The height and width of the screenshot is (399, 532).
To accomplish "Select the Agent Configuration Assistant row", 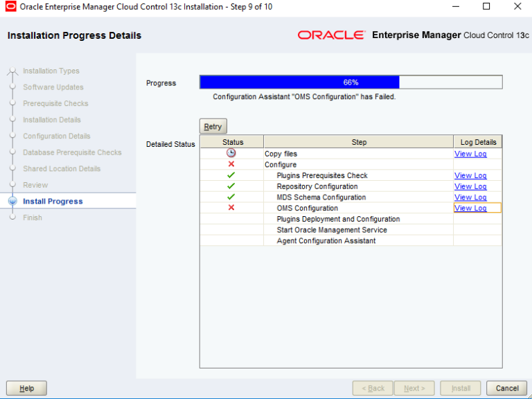I will coord(326,241).
